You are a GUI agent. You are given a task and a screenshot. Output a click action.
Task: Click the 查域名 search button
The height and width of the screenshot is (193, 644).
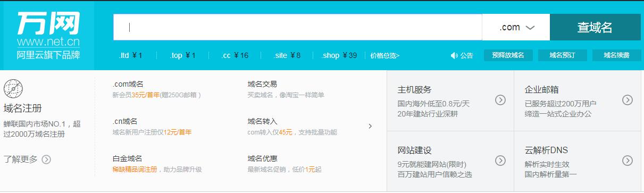coord(595,27)
